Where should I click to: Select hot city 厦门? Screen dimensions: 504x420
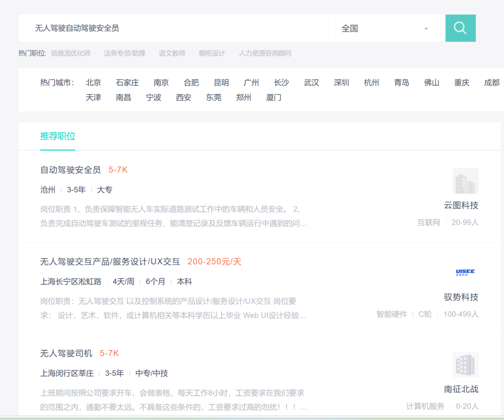pyautogui.click(x=273, y=97)
